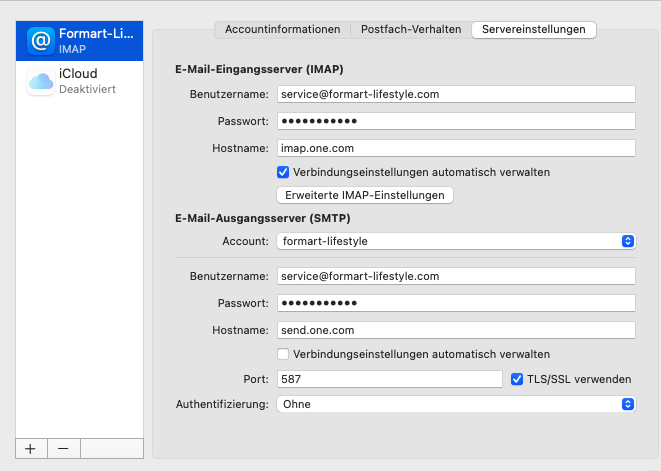Click the Port field showing 587
The image size is (661, 471).
tap(388, 379)
